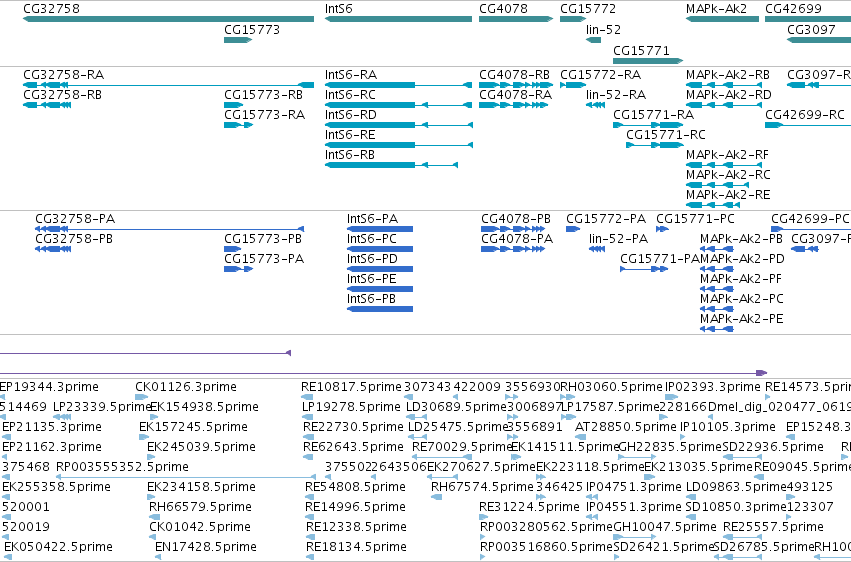Select transcript CG42699-RC label
The image size is (851, 562).
click(805, 114)
